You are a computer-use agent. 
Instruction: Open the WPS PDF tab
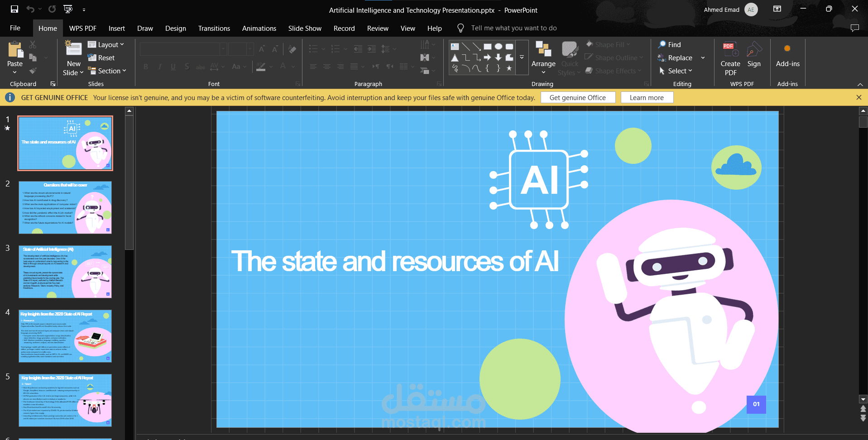click(83, 28)
